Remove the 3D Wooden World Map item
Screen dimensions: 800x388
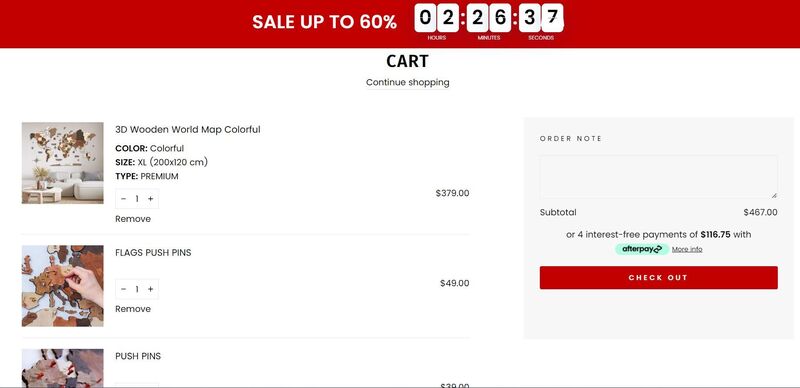[133, 219]
